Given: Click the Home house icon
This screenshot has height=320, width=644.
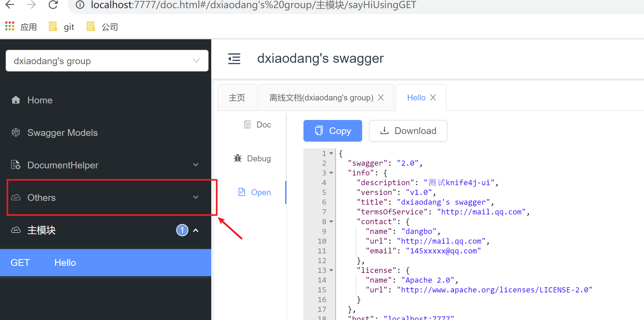Looking at the screenshot, I should click(x=16, y=100).
